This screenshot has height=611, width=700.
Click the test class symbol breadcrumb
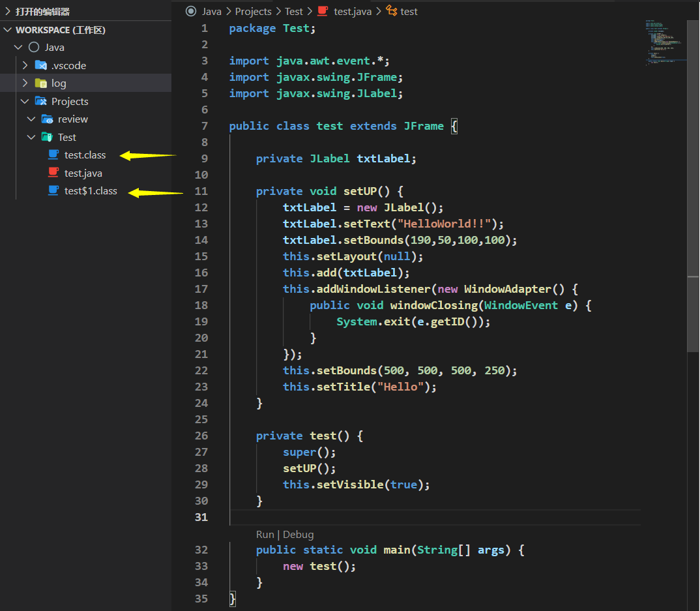(409, 12)
